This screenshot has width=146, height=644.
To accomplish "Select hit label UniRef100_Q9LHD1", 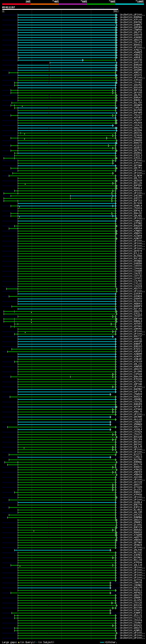I will [x=131, y=216].
